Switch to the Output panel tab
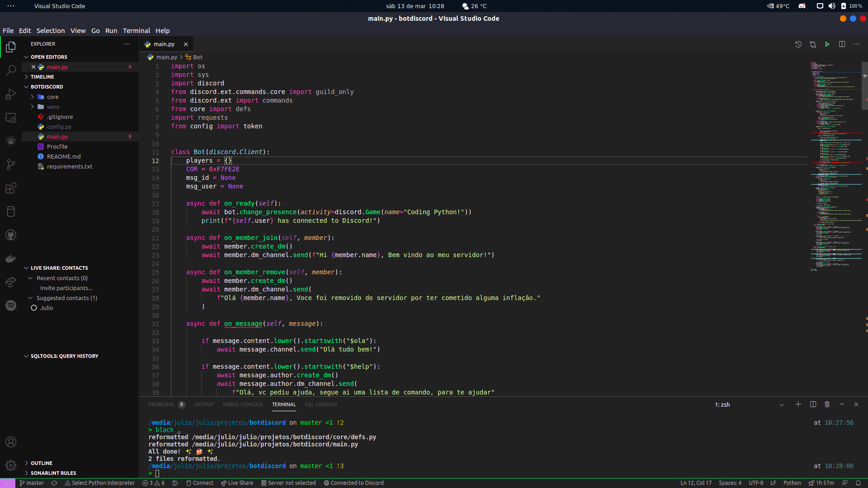Image resolution: width=868 pixels, height=488 pixels. 204,404
